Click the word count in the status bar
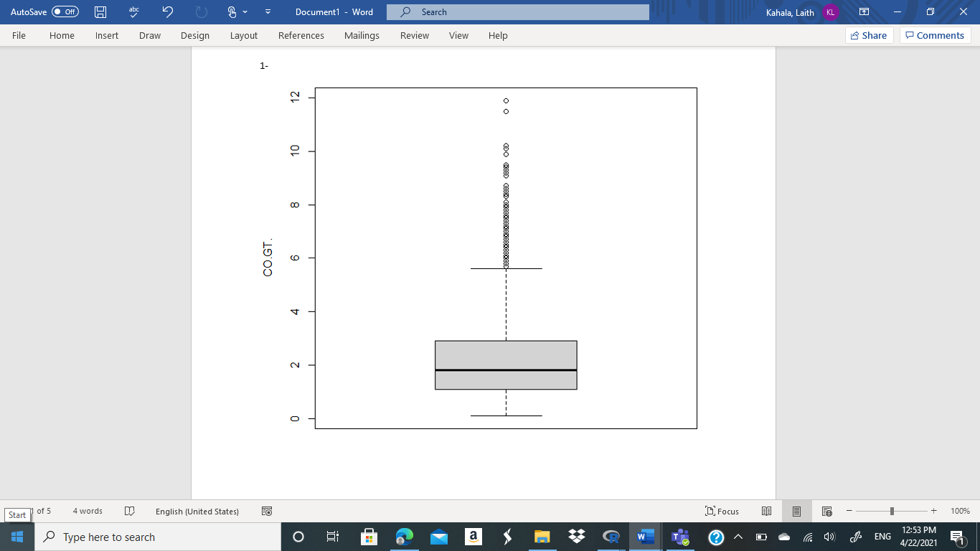The width and height of the screenshot is (980, 551). pyautogui.click(x=86, y=511)
